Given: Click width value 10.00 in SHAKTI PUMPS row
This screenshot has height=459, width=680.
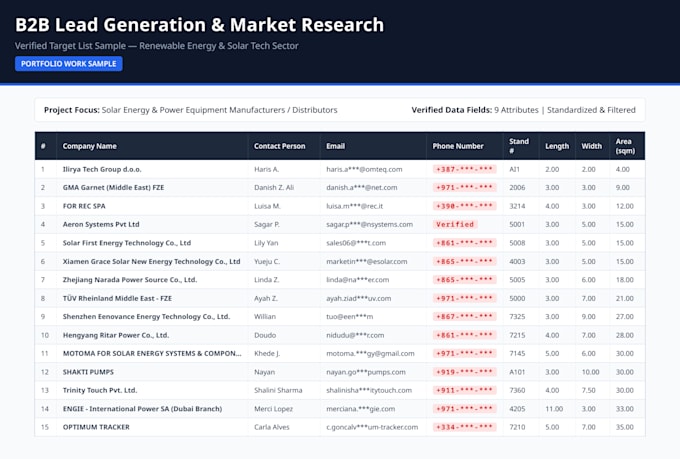Looking at the screenshot, I should point(590,372).
